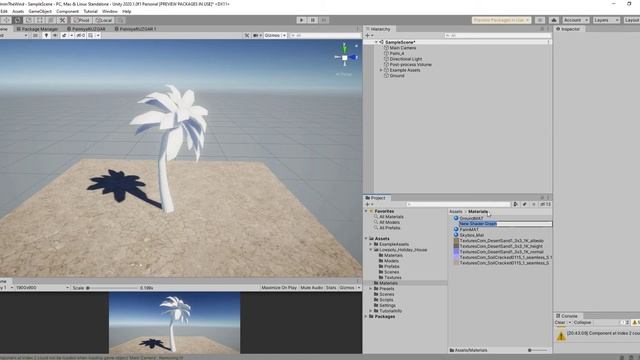Toggle Mute Audio in Game view

click(x=312, y=288)
